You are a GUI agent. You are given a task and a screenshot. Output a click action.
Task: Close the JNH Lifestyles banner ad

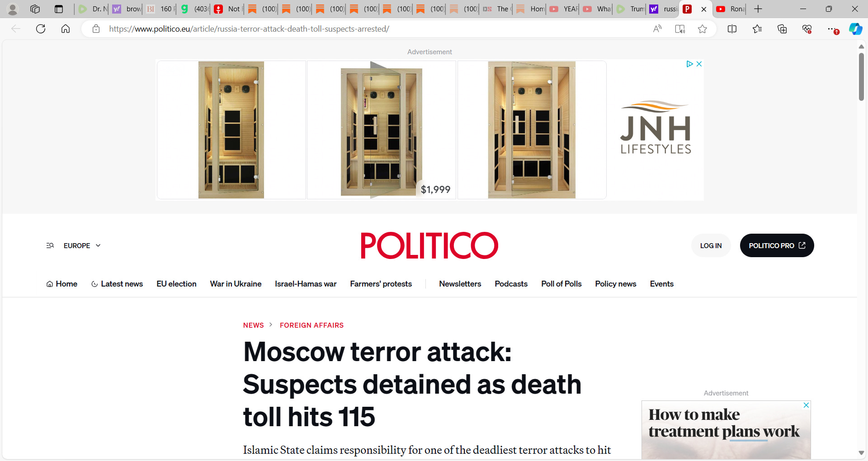point(699,64)
